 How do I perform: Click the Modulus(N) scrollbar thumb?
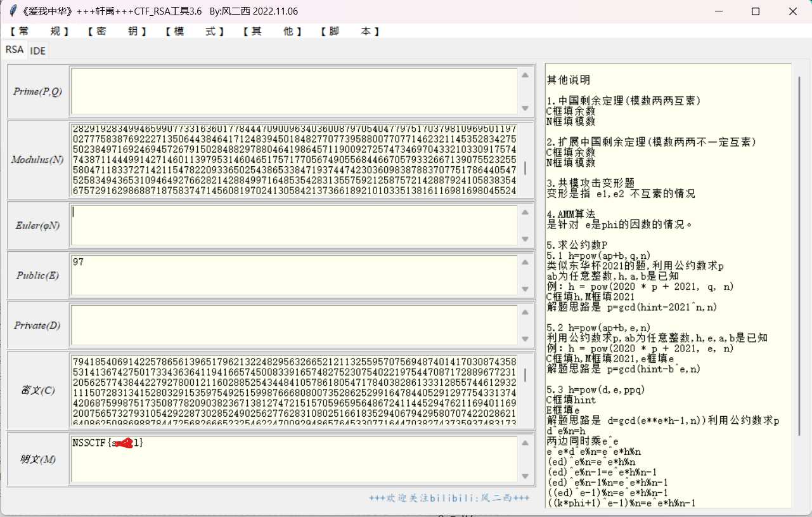pos(525,168)
